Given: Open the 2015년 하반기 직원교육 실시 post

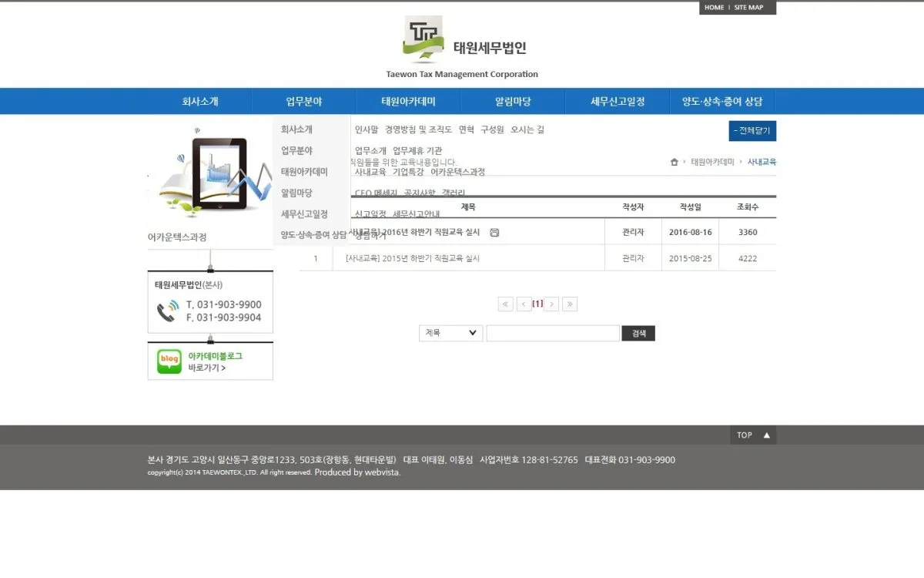Looking at the screenshot, I should [x=413, y=258].
